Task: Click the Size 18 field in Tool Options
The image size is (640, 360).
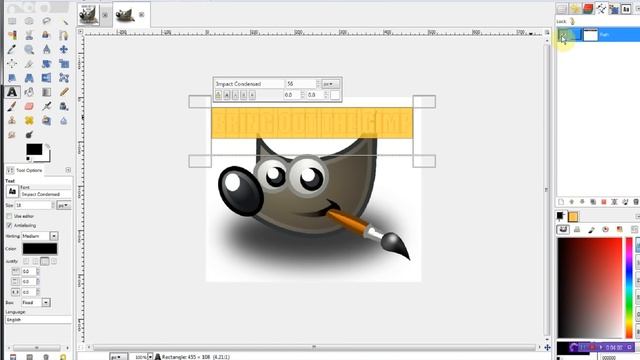Action: pyautogui.click(x=33, y=205)
